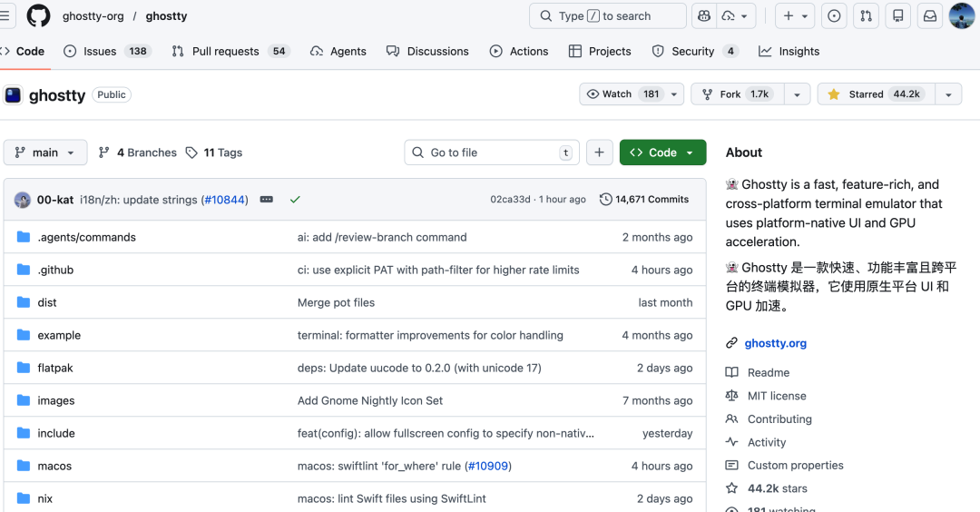Open the notifications inbox icon
This screenshot has width=980, height=512.
[930, 15]
